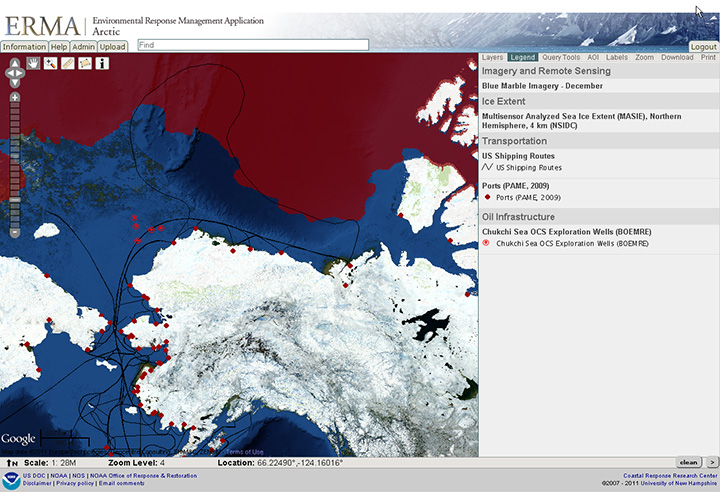Select the Legend tab

tap(523, 57)
